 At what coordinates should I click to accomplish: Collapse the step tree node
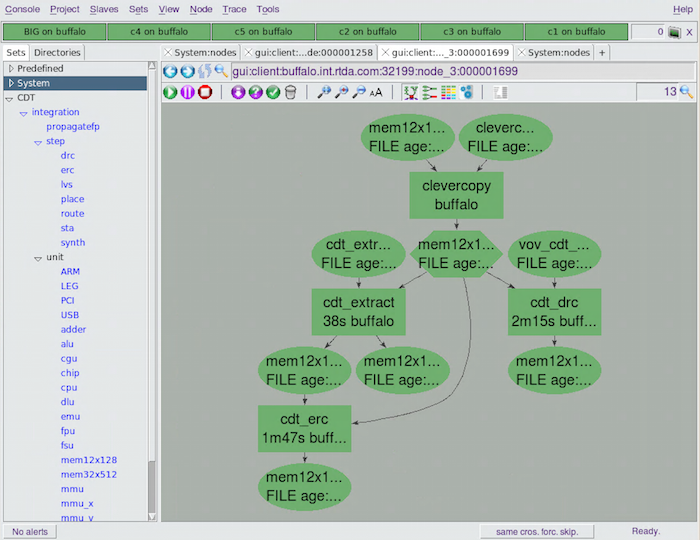point(38,142)
